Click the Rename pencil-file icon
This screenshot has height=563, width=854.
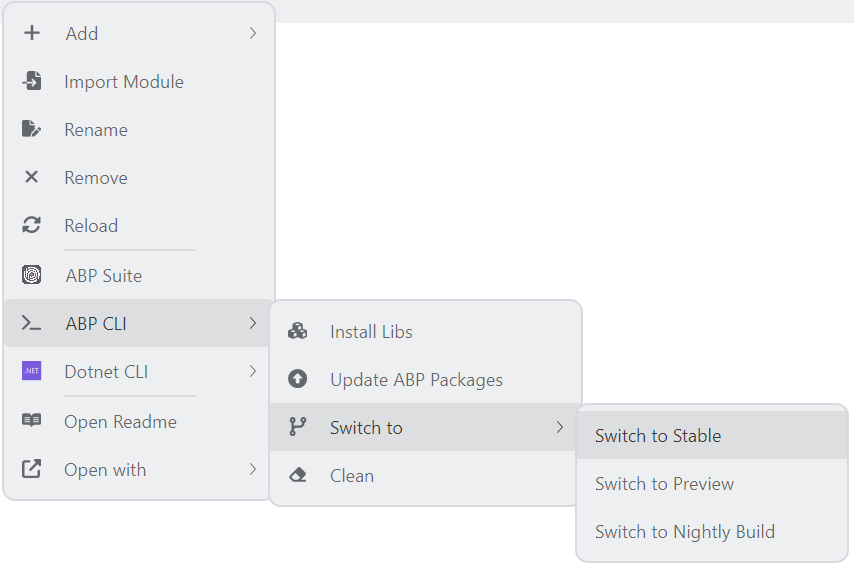(32, 129)
